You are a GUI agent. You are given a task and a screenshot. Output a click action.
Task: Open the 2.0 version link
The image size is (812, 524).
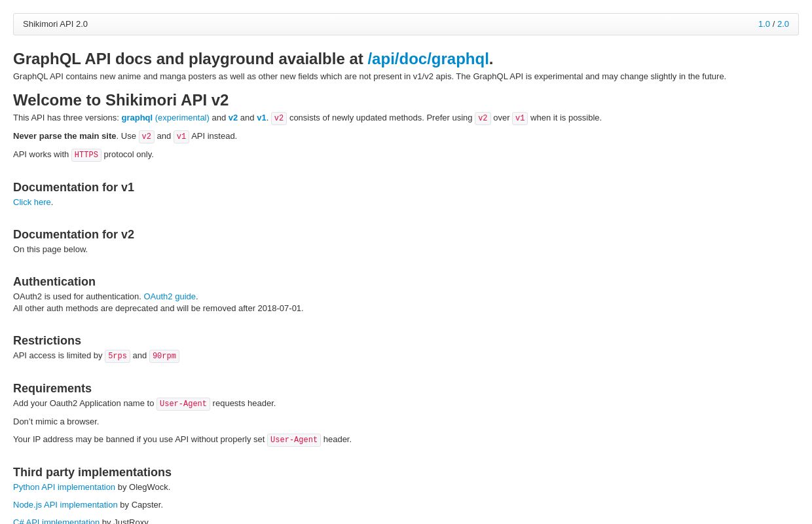click(783, 24)
